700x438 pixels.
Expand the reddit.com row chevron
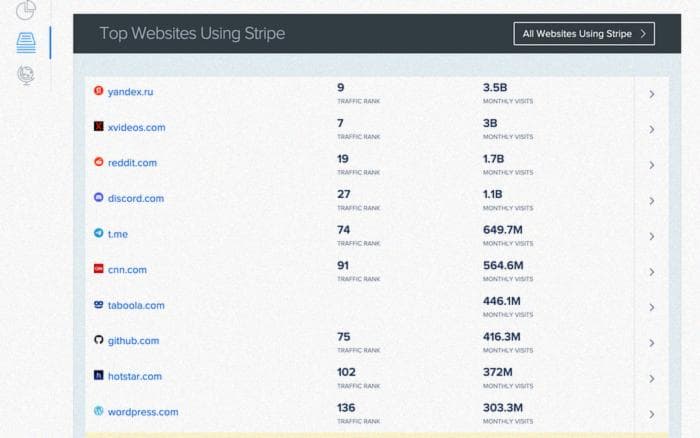tap(652, 165)
